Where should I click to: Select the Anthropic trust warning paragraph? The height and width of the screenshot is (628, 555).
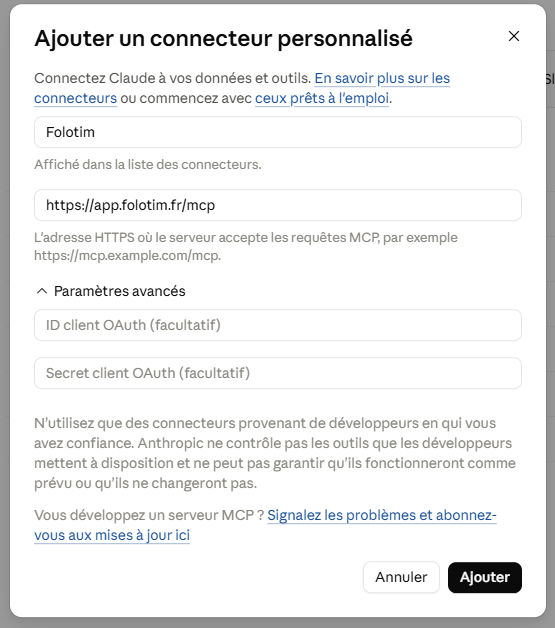(x=275, y=453)
